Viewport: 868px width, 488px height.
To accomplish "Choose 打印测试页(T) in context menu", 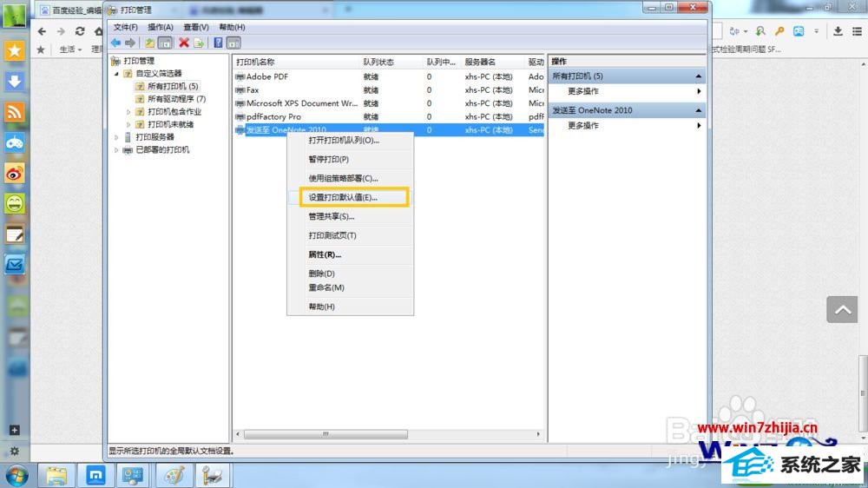I will (351, 235).
